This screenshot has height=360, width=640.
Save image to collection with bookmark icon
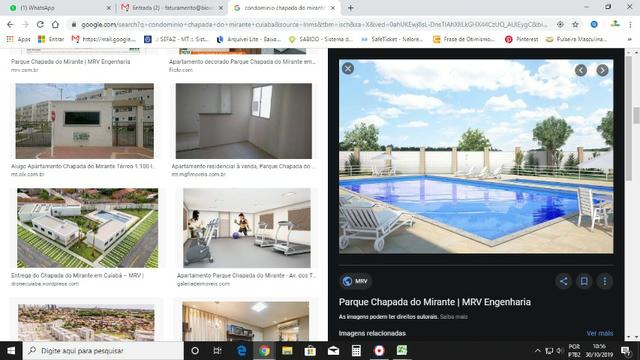pos(584,281)
